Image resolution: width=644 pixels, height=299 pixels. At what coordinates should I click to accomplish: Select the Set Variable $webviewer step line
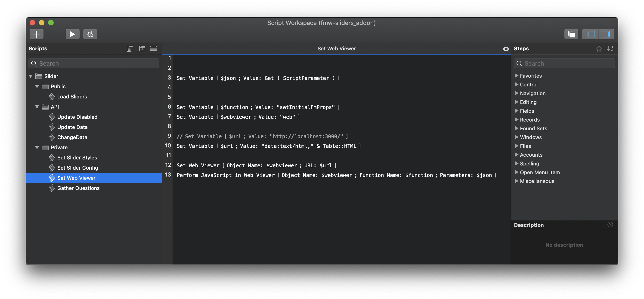[238, 117]
